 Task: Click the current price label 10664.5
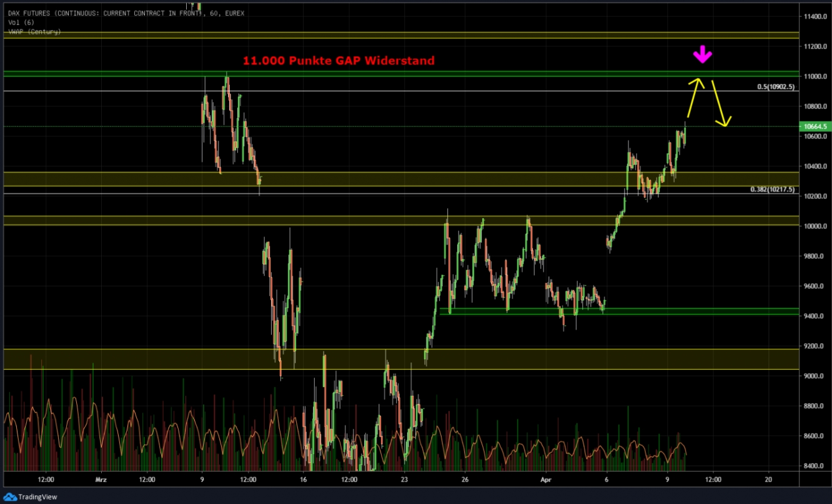(815, 127)
